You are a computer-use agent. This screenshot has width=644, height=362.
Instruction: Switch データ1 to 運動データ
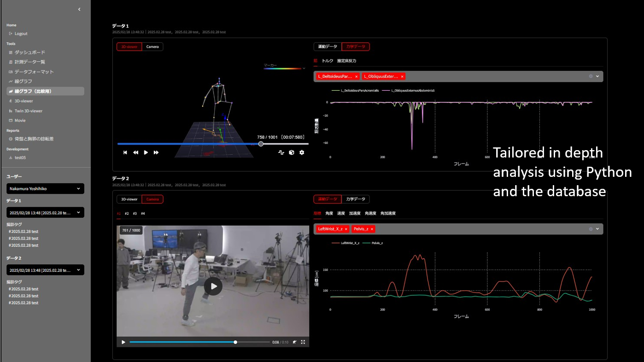(328, 47)
